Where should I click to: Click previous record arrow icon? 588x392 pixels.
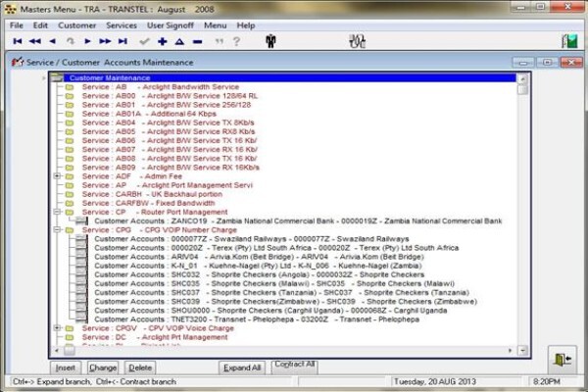(53, 41)
